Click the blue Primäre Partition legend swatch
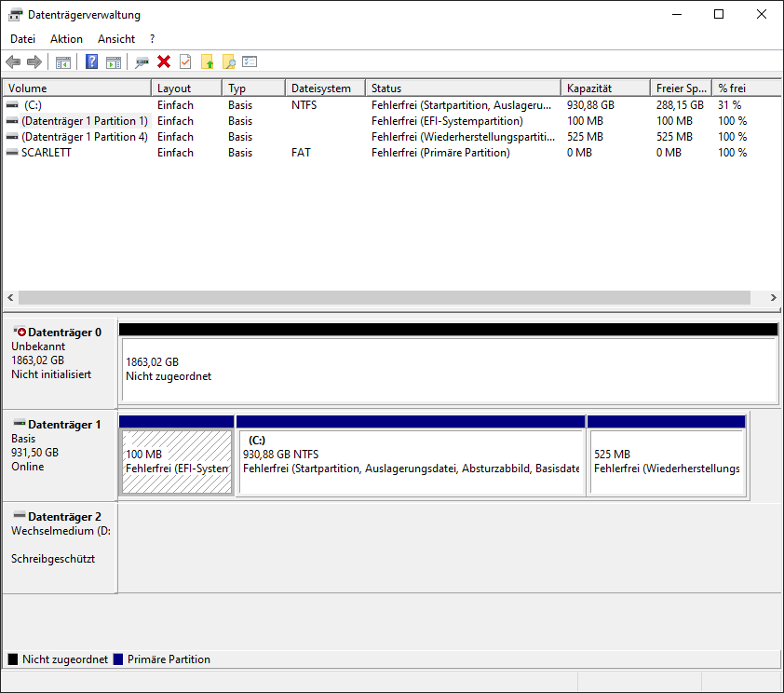 pos(118,659)
